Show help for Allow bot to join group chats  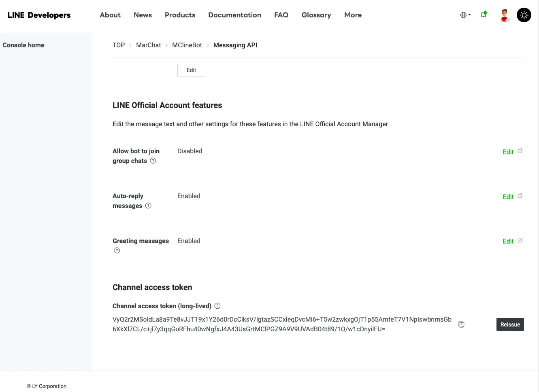click(x=153, y=161)
